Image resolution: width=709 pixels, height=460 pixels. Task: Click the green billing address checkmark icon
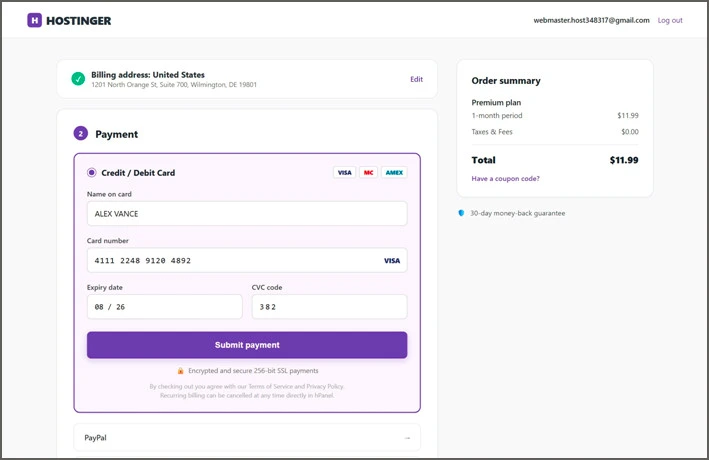[78, 79]
